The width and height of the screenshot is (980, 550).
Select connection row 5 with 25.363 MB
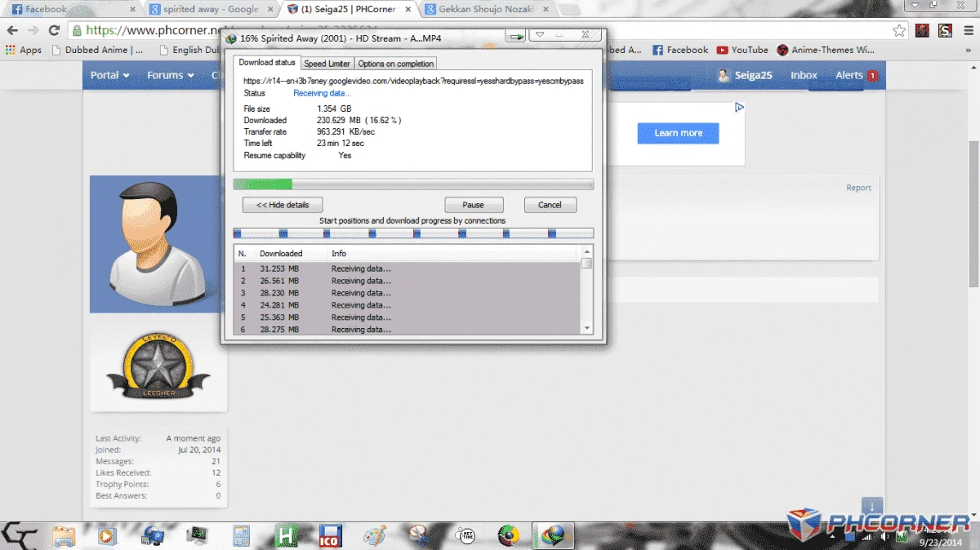pos(407,317)
